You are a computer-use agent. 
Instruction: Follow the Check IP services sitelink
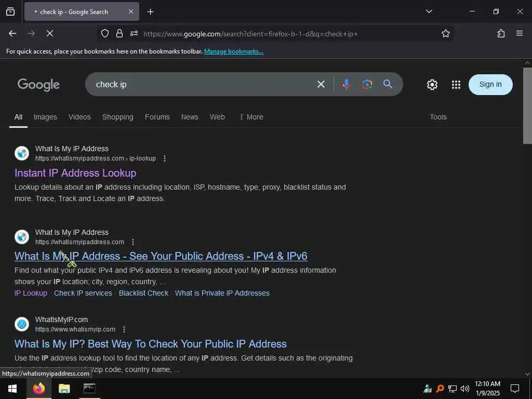point(83,293)
